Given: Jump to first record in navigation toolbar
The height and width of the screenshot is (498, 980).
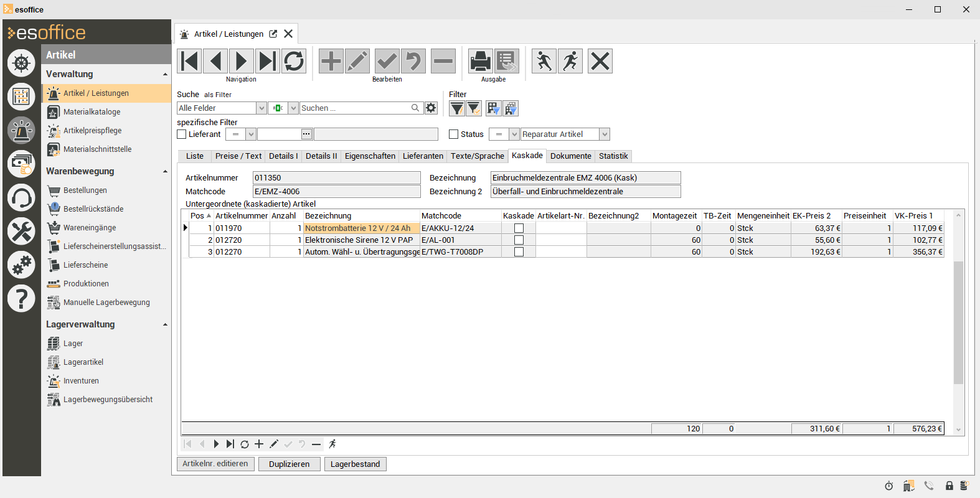Looking at the screenshot, I should [x=189, y=61].
